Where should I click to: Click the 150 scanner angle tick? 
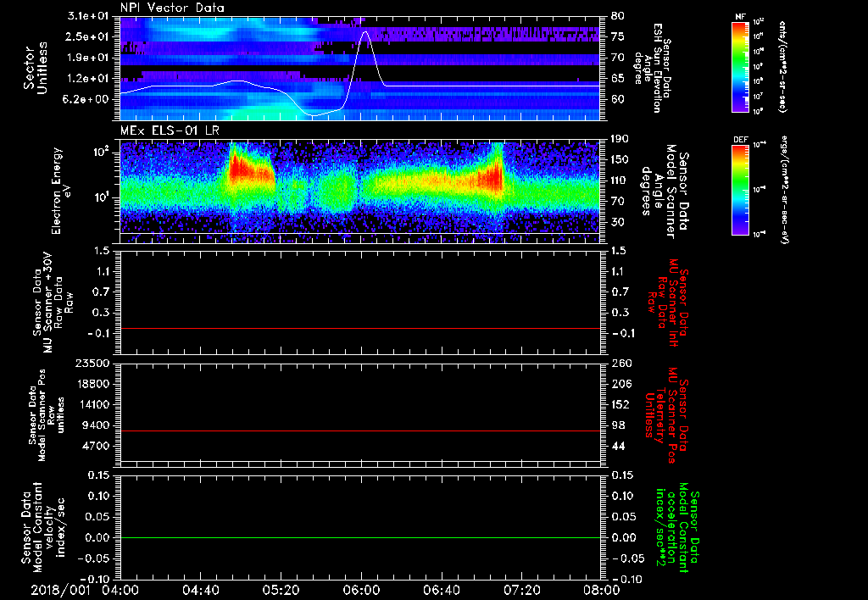click(x=620, y=159)
